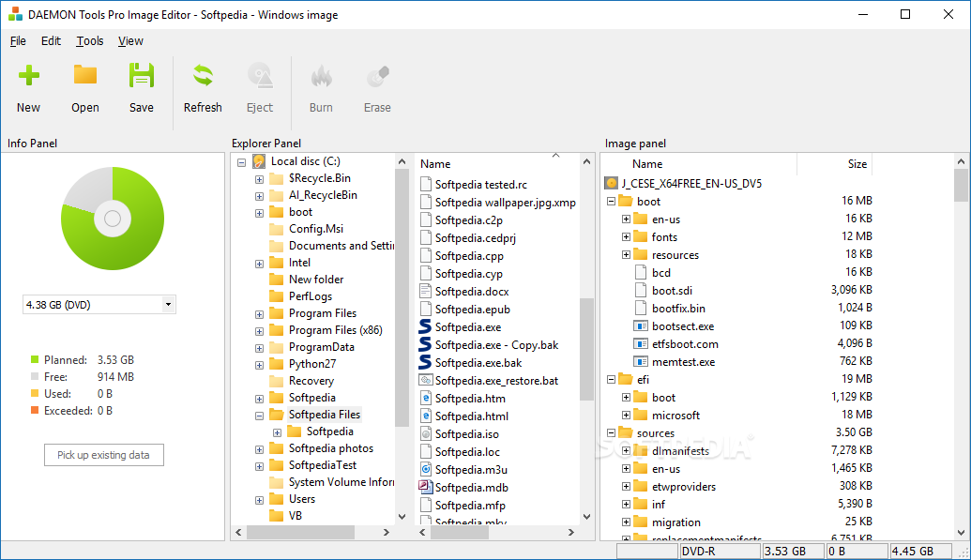Viewport: 971px width, 560px height.
Task: Collapse the Softpedia Files folder node
Action: coord(260,416)
